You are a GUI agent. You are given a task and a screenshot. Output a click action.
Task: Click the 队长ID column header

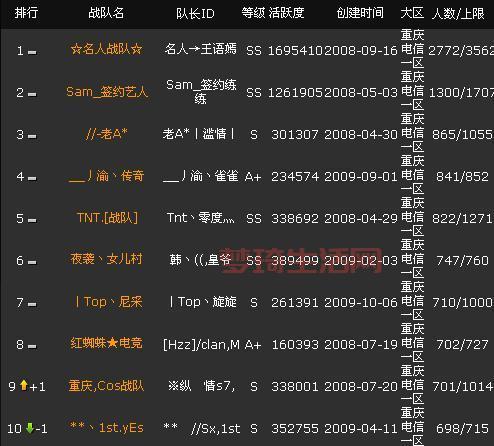tap(195, 13)
